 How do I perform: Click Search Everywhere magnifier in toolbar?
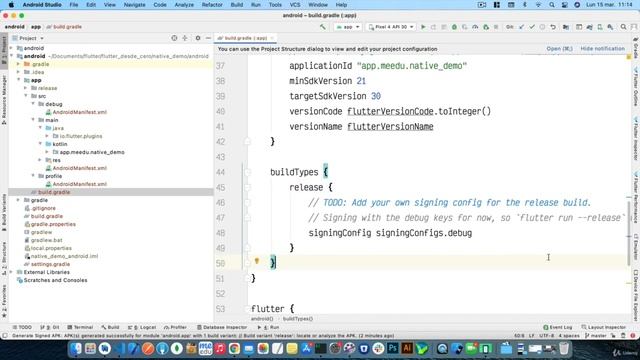click(x=623, y=27)
